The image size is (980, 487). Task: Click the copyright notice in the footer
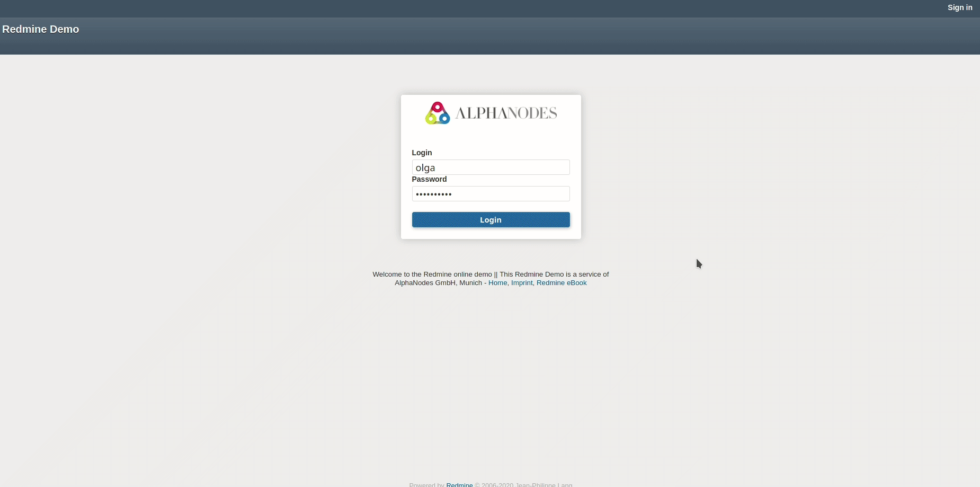(x=523, y=484)
